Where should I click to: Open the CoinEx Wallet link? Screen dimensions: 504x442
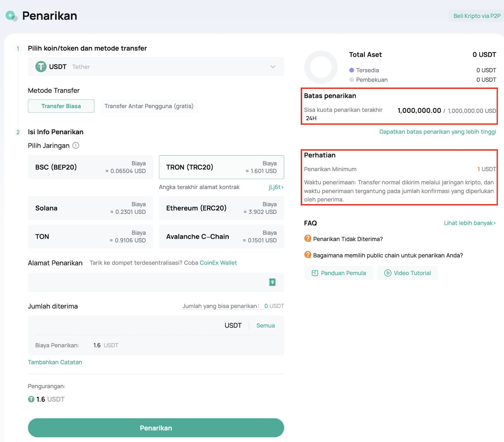(218, 263)
